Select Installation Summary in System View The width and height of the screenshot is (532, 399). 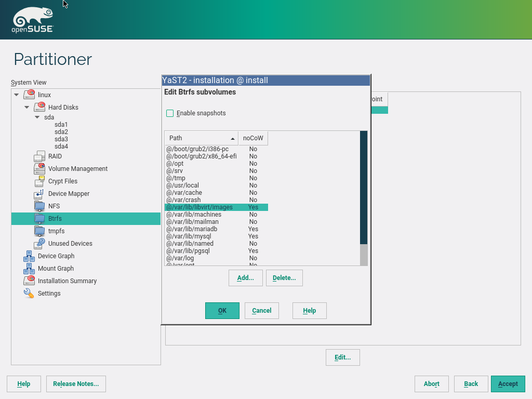67,281
